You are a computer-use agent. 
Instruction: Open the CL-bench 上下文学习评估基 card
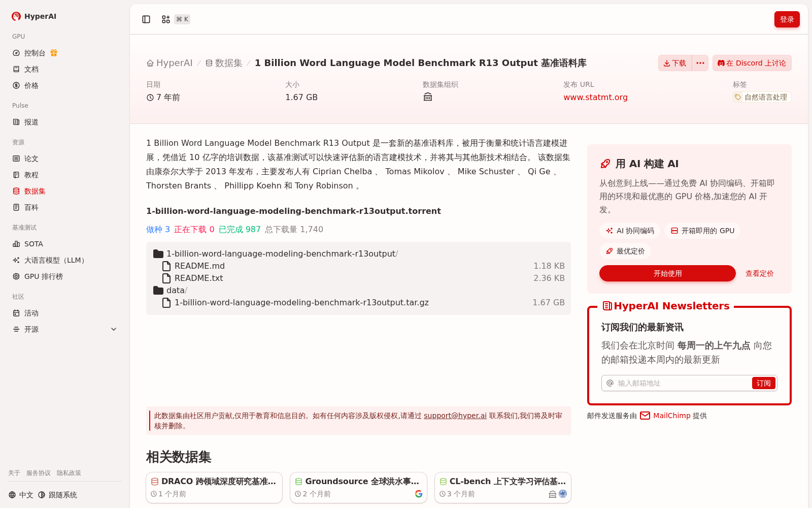click(x=503, y=488)
